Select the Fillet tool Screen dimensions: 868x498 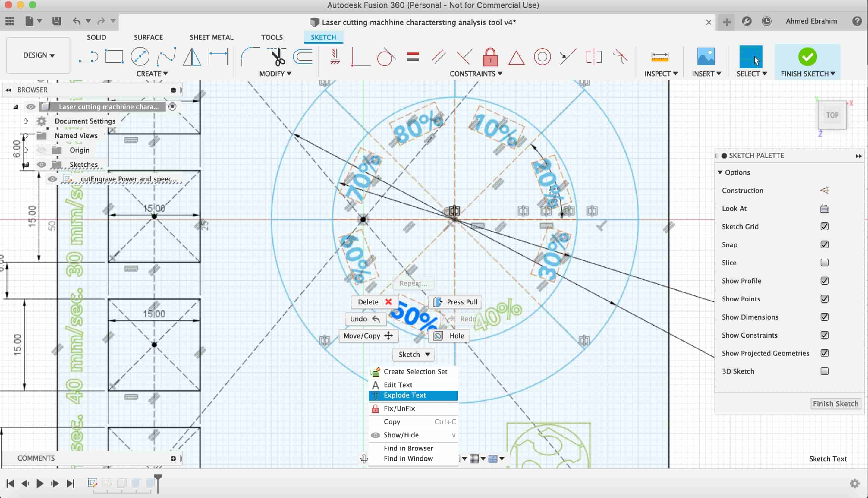(x=250, y=57)
